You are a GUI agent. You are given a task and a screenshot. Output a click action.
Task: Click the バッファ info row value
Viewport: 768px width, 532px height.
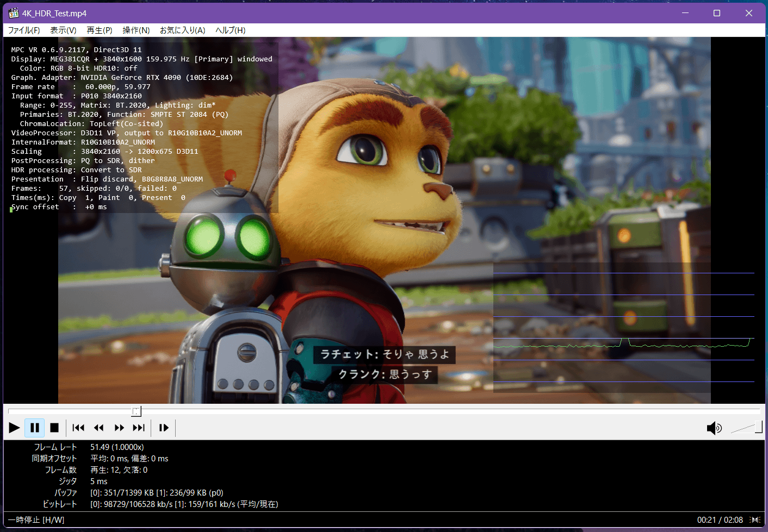157,493
